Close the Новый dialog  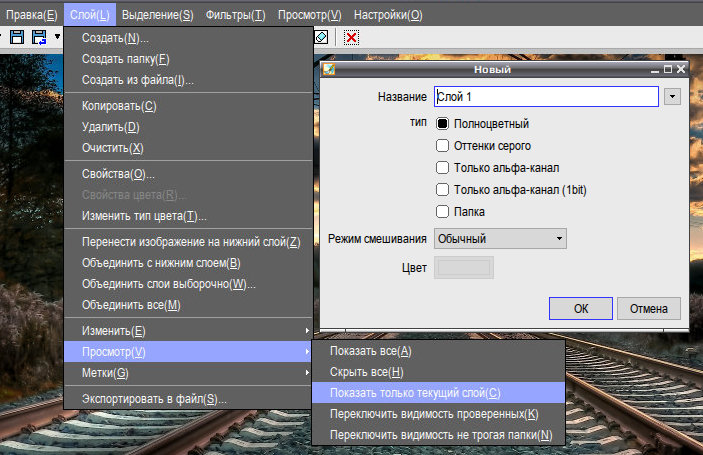click(x=681, y=69)
